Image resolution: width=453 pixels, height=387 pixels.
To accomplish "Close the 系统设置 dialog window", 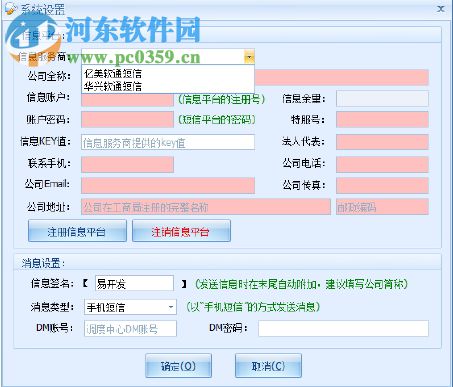I will 441,9.
